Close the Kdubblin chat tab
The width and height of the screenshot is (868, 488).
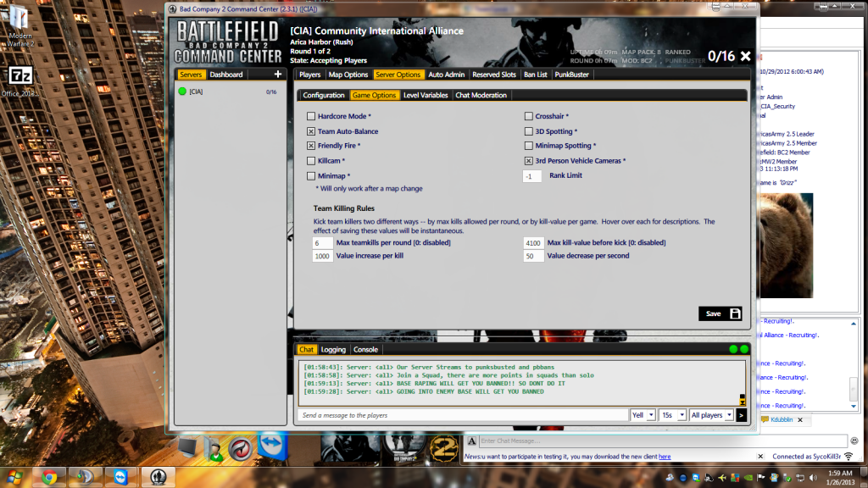coord(800,420)
